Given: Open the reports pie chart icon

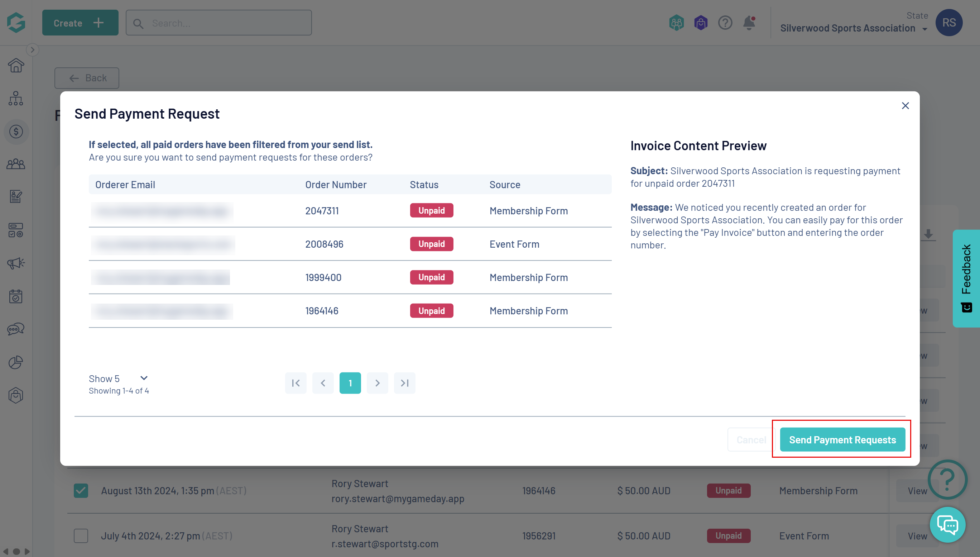Looking at the screenshot, I should pyautogui.click(x=16, y=362).
